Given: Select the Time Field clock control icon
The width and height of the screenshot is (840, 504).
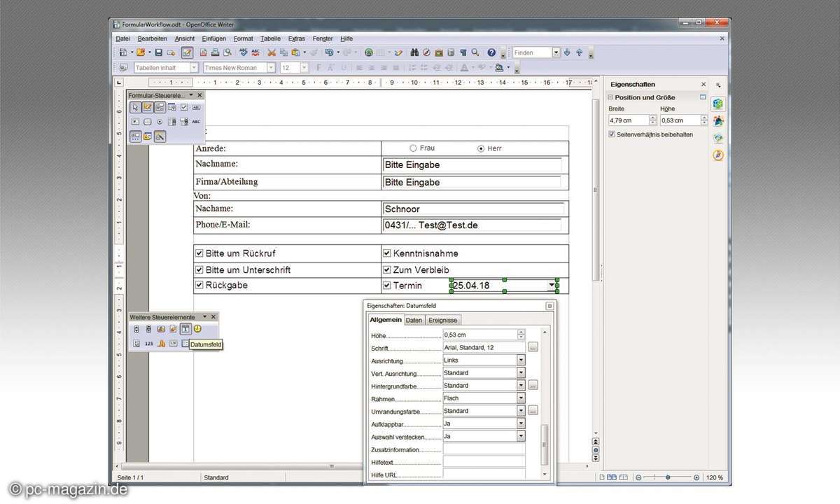Looking at the screenshot, I should point(197,329).
